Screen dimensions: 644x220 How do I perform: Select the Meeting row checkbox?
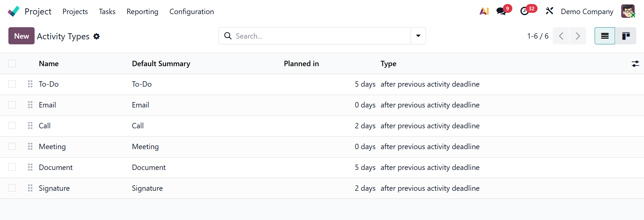[12, 146]
